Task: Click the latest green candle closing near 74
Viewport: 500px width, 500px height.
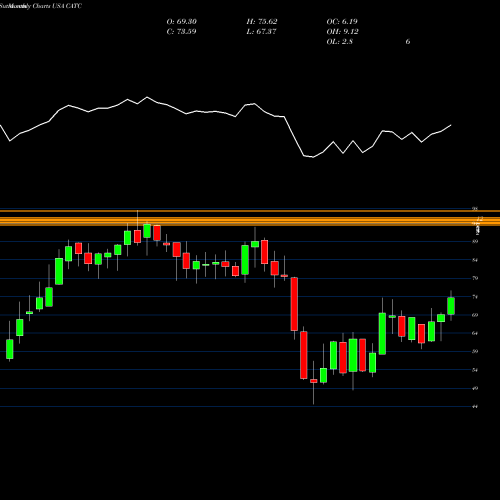Action: click(x=451, y=306)
